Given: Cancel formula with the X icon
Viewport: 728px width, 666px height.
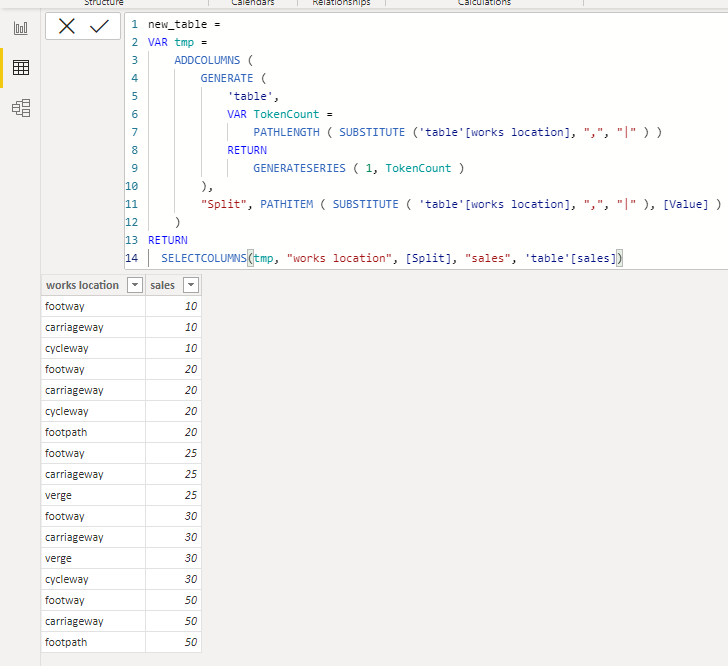Looking at the screenshot, I should pos(67,26).
